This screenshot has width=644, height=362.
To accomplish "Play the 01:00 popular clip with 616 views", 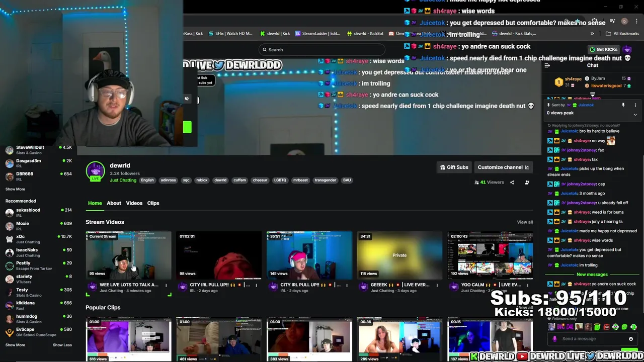I will (128, 339).
